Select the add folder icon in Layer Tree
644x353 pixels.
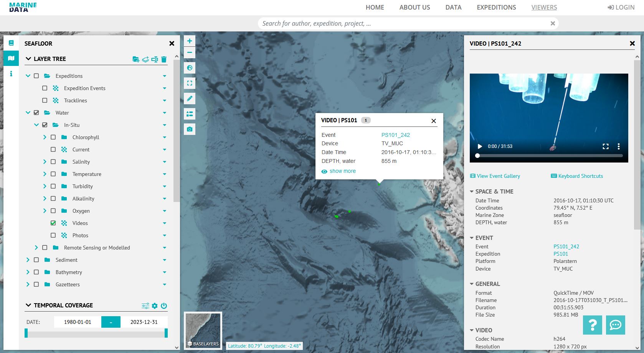[136, 59]
